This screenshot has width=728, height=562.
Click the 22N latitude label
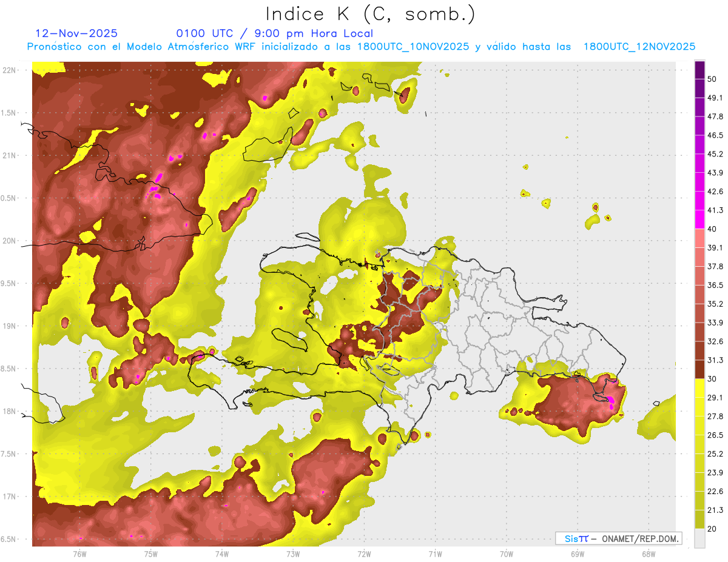tap(10, 70)
